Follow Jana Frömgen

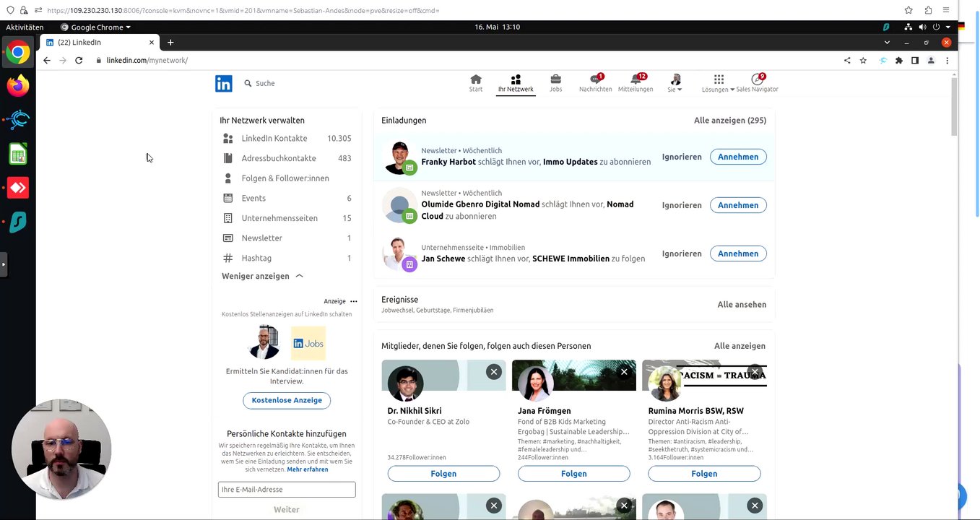tap(574, 474)
